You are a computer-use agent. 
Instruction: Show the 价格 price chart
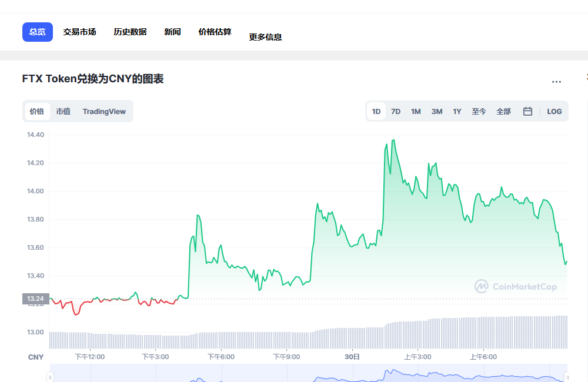click(x=37, y=111)
